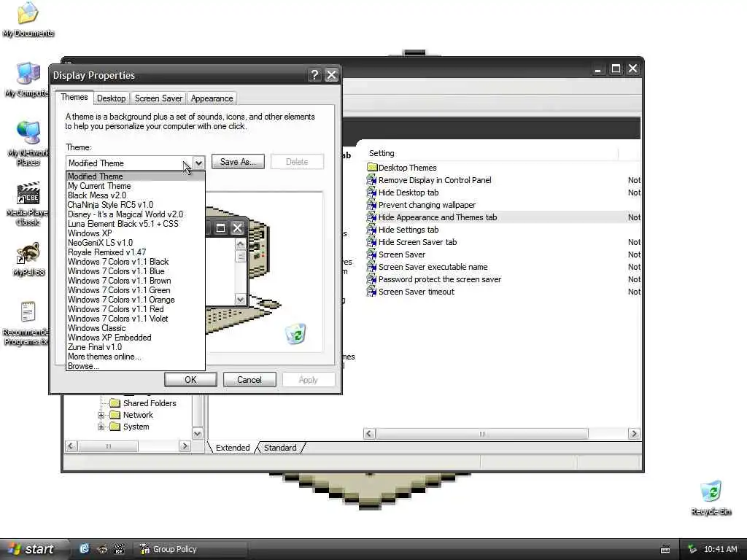This screenshot has height=560, width=747.
Task: Choose More themes online... in the list
Action: point(136,357)
